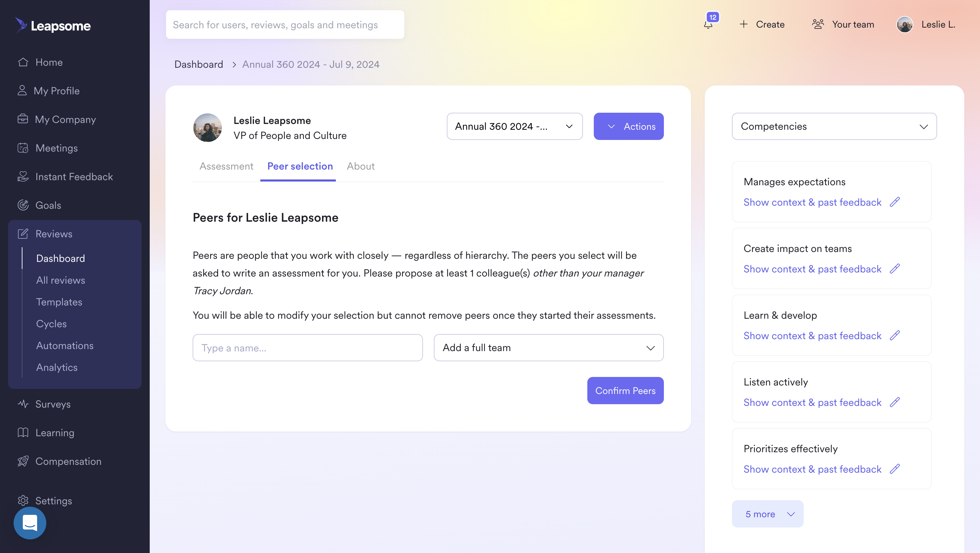Click the Surveys pulse icon

[23, 404]
